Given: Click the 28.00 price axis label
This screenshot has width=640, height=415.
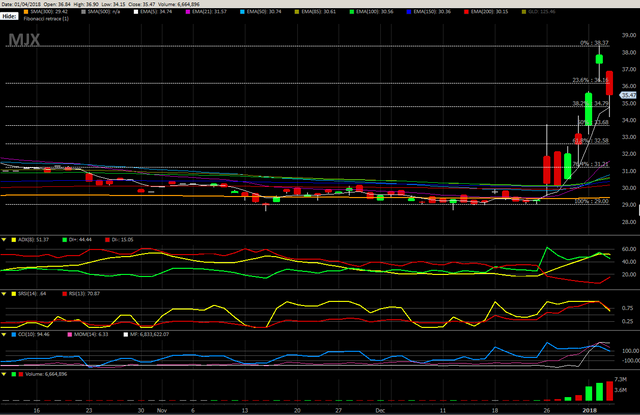Looking at the screenshot, I should pyautogui.click(x=629, y=222).
